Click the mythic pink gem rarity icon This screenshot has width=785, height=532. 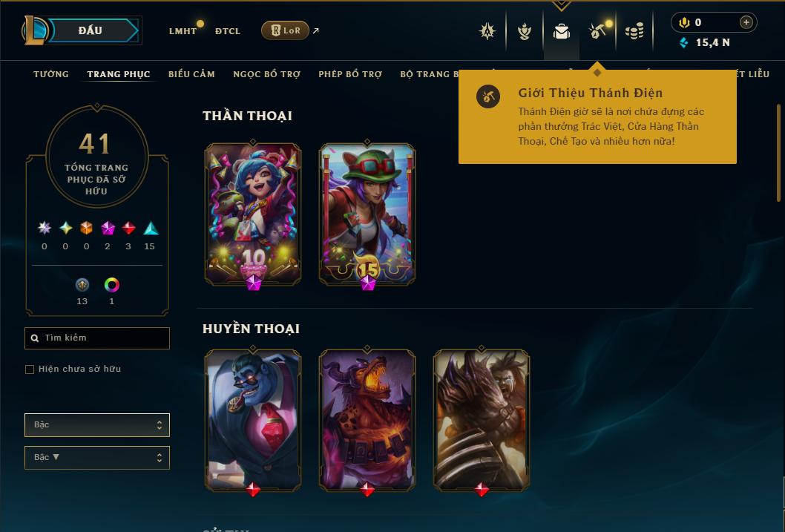[x=108, y=229]
